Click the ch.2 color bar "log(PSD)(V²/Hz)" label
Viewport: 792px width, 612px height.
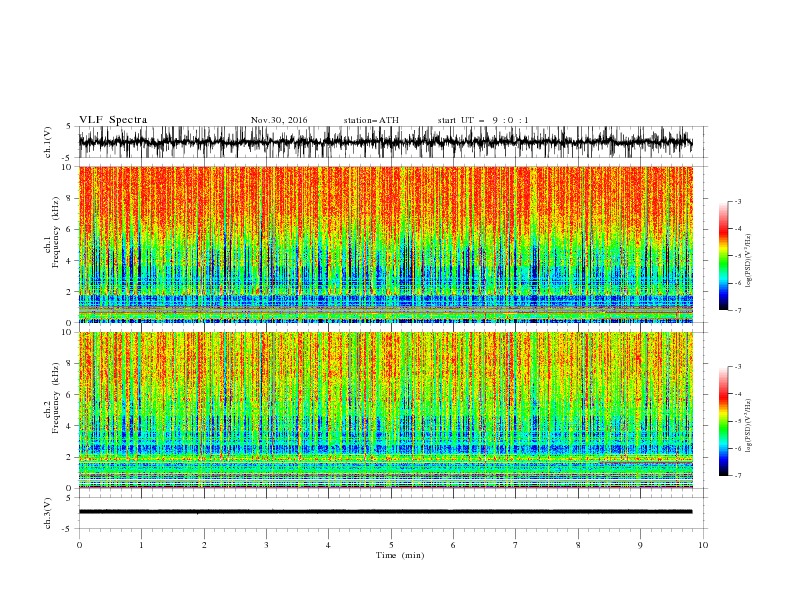[749, 425]
